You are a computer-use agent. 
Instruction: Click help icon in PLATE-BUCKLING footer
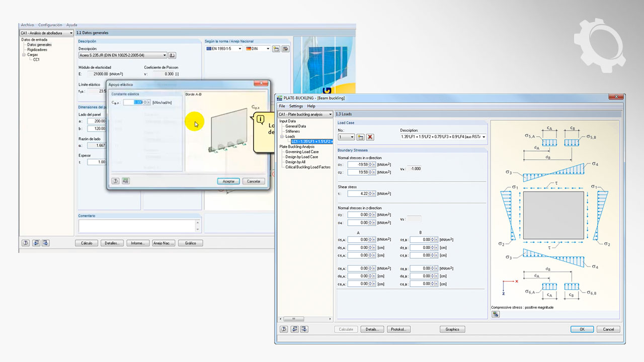click(284, 329)
